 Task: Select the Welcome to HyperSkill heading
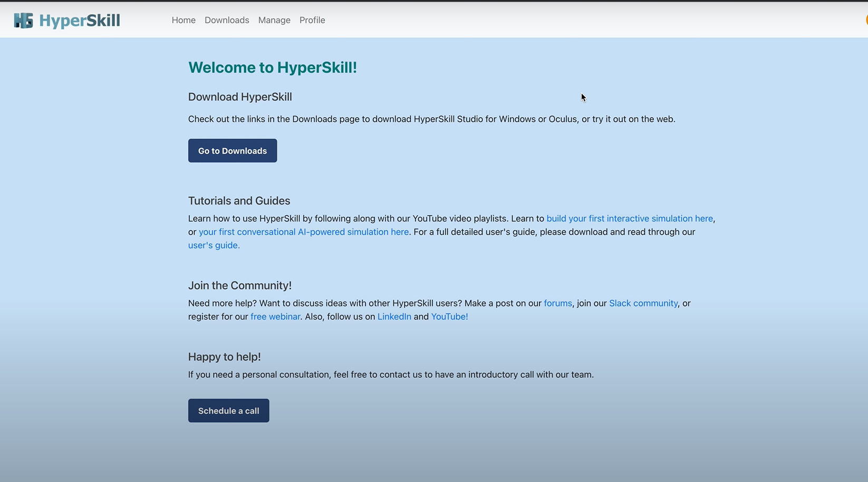tap(272, 68)
